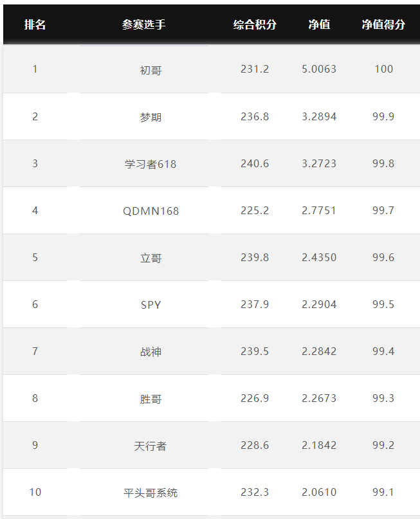Select the 净值得分 column header
This screenshot has height=519, width=420.
(383, 24)
